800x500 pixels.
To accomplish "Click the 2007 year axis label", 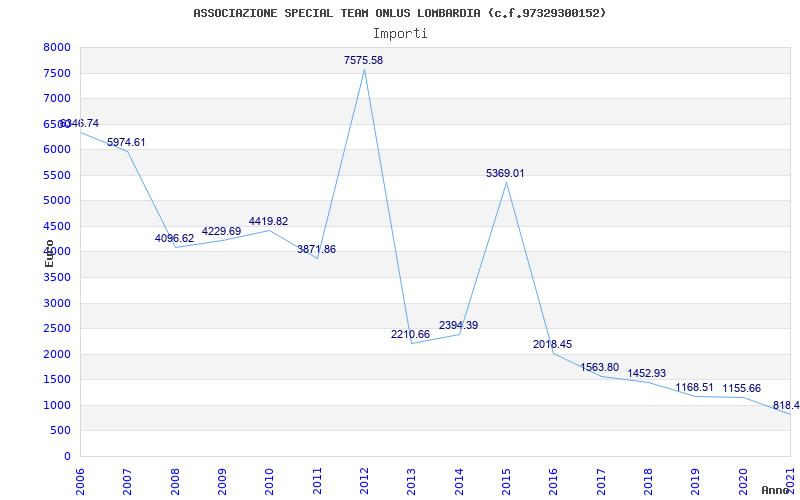I will click(x=128, y=482).
